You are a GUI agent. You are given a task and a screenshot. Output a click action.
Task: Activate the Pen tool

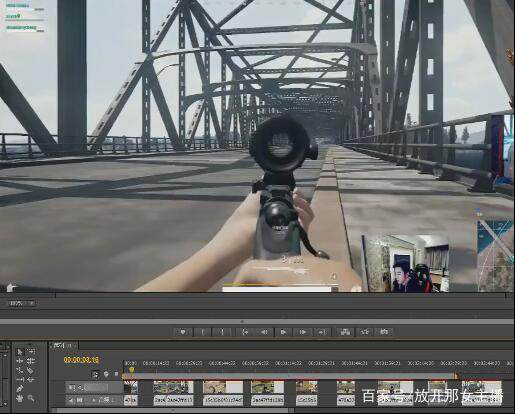tap(20, 389)
